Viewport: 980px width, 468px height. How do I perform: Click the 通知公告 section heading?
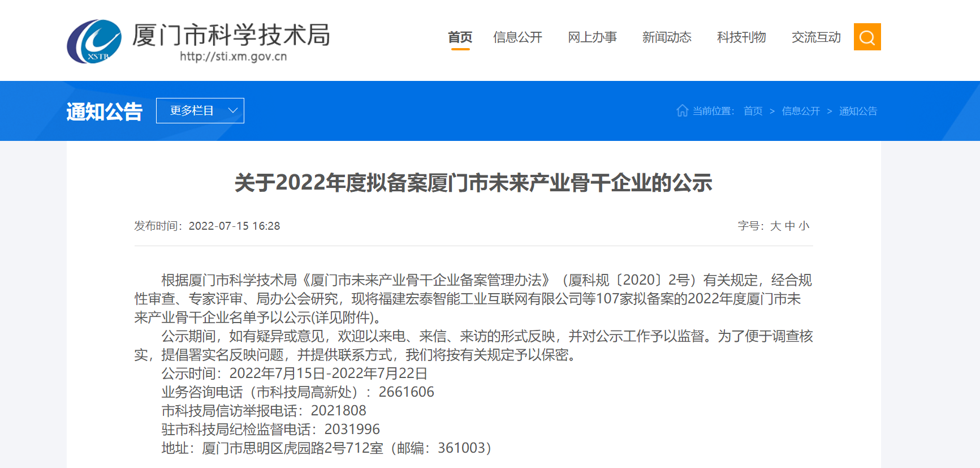click(105, 111)
